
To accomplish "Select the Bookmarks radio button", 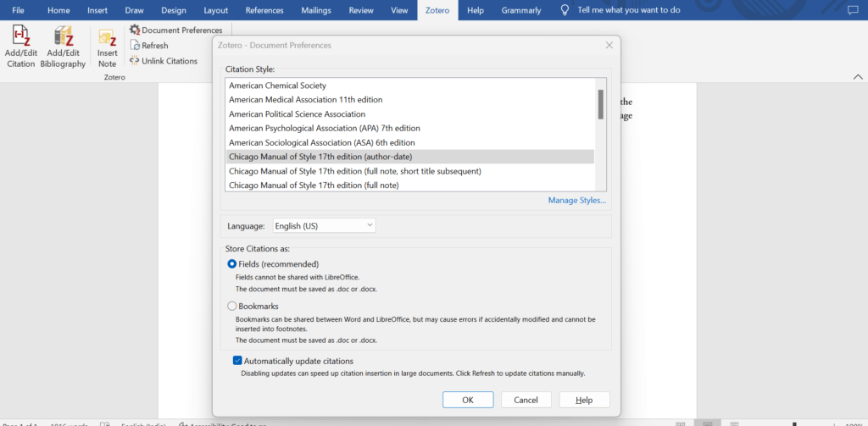I will 232,306.
